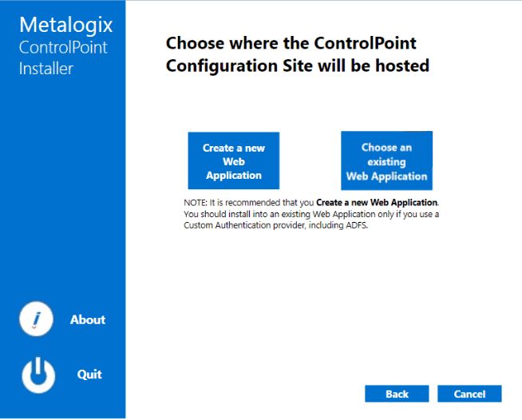Select the Choose an existing Web Application tile
The image size is (522, 420).
(386, 161)
